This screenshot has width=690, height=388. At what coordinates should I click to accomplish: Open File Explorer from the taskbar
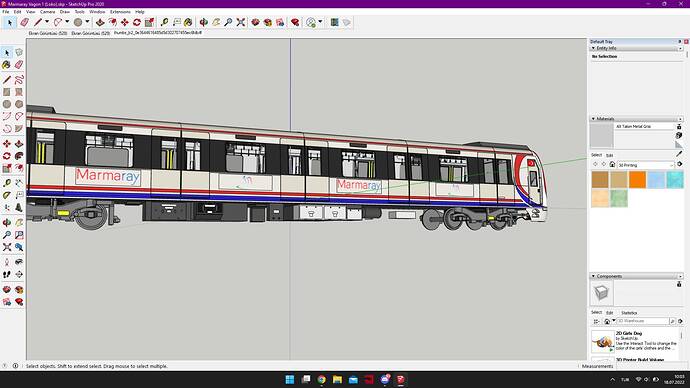[x=338, y=379]
